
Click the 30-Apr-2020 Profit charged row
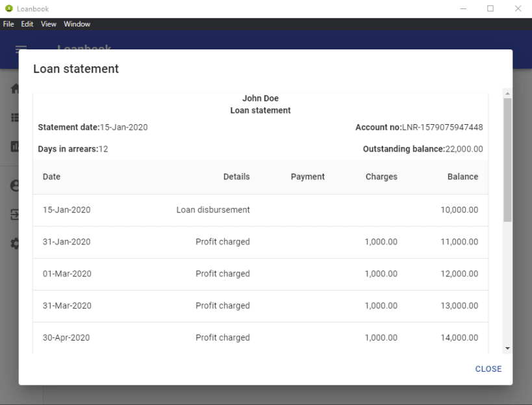click(260, 337)
